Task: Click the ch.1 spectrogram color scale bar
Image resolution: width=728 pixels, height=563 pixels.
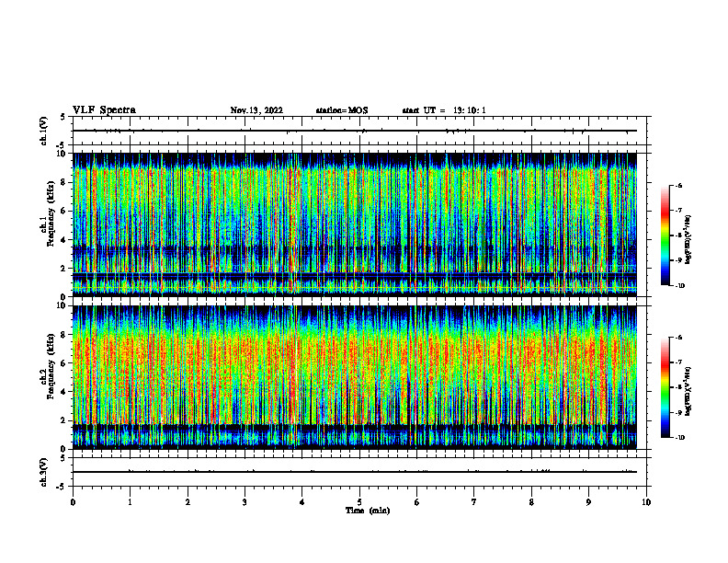Action: [x=665, y=236]
